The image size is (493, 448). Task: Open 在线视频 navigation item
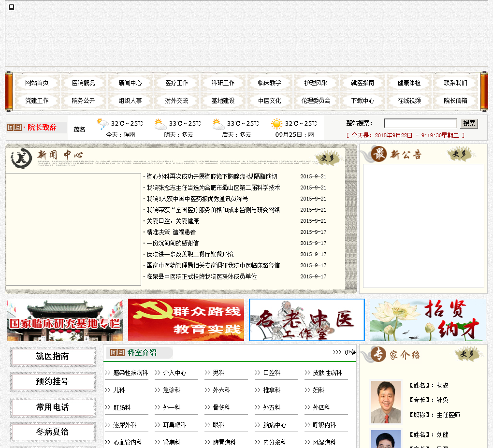click(x=409, y=101)
